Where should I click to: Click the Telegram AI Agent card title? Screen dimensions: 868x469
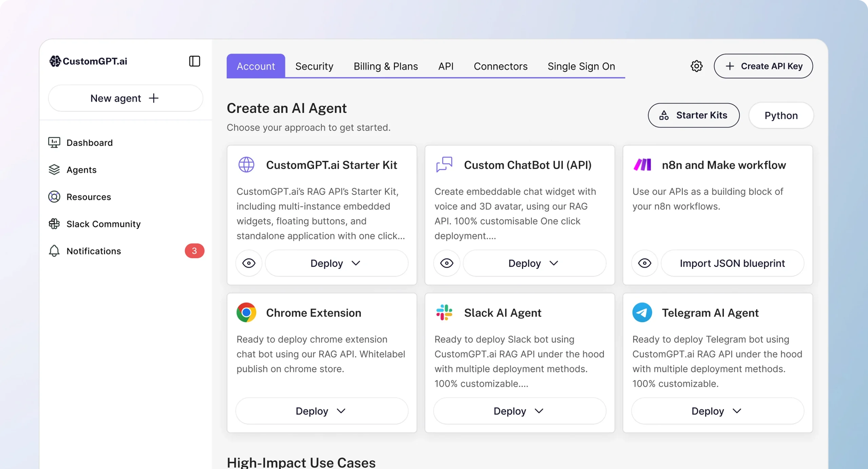[710, 313]
